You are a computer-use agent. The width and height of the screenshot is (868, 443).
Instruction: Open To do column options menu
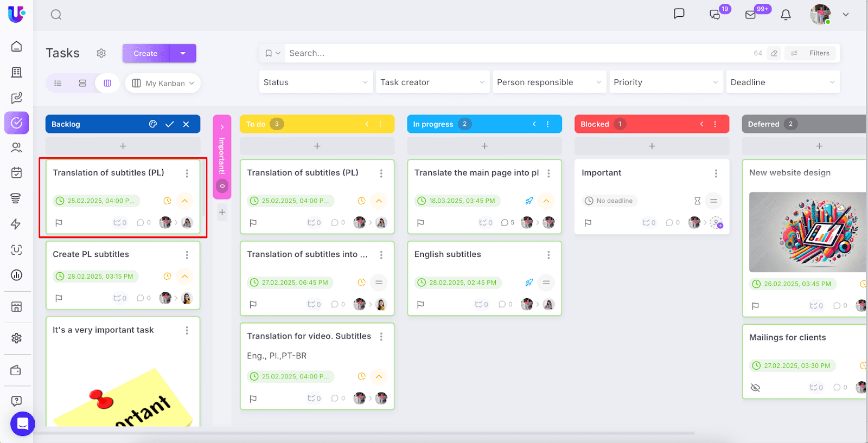point(380,124)
